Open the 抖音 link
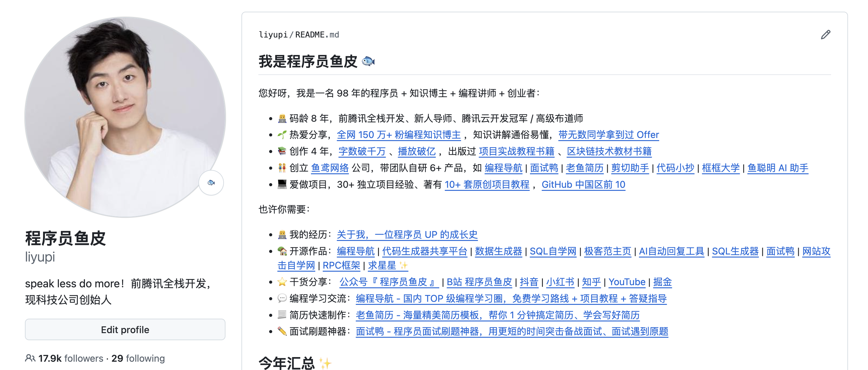This screenshot has width=868, height=370. pos(529,282)
